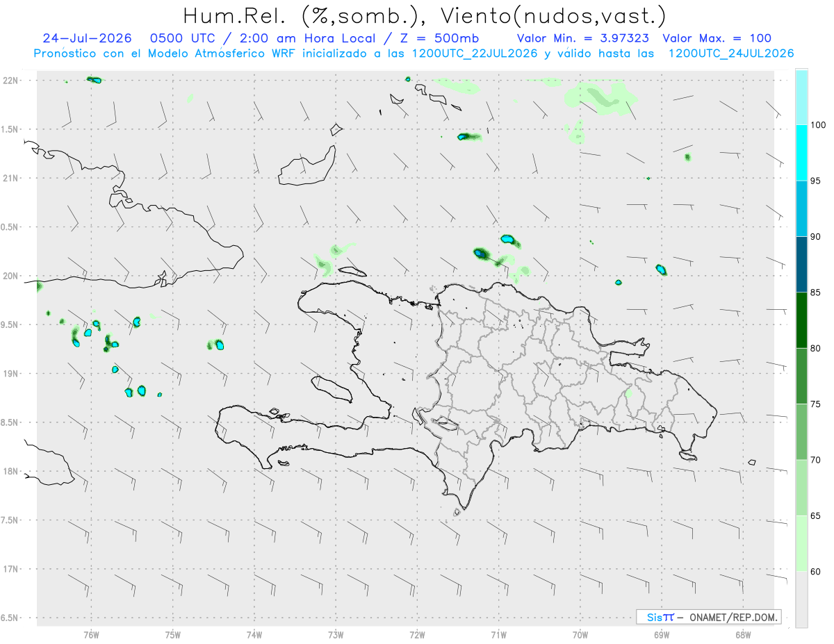Click the '1.5N' latitude tick label
The image size is (834, 644).
(x=8, y=129)
